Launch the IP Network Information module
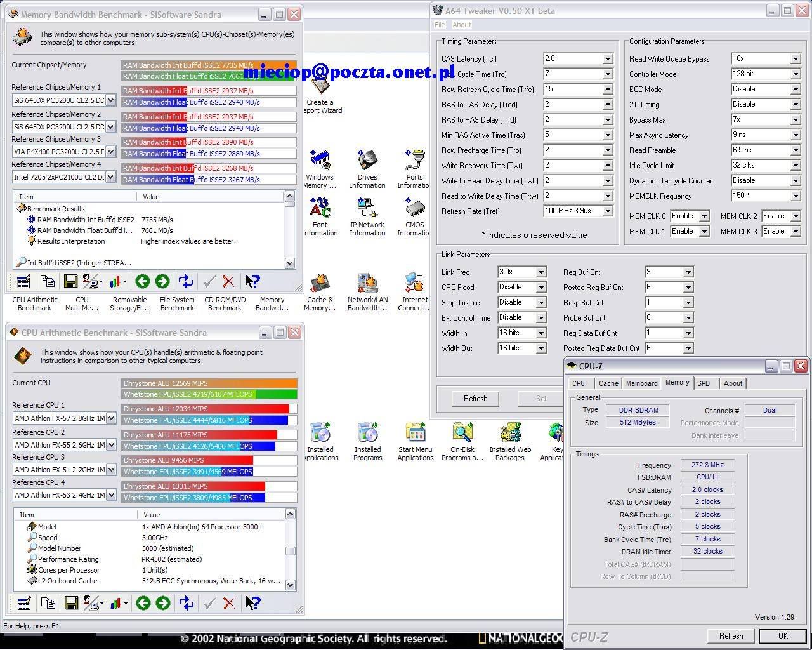812x650 pixels. click(367, 209)
